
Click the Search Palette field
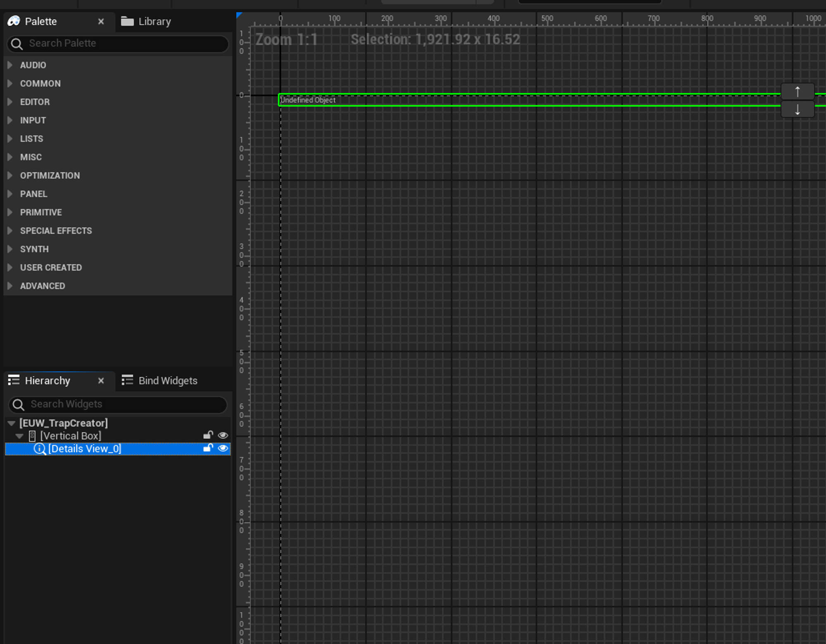click(124, 43)
